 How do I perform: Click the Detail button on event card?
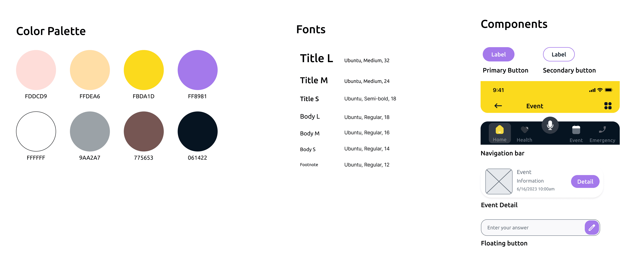[x=585, y=182]
